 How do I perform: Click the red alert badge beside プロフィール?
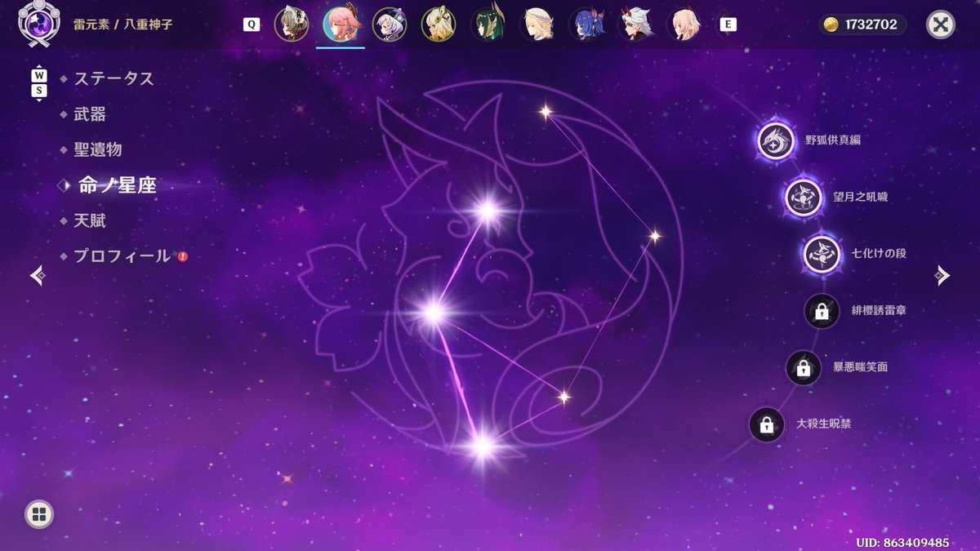coord(183,256)
